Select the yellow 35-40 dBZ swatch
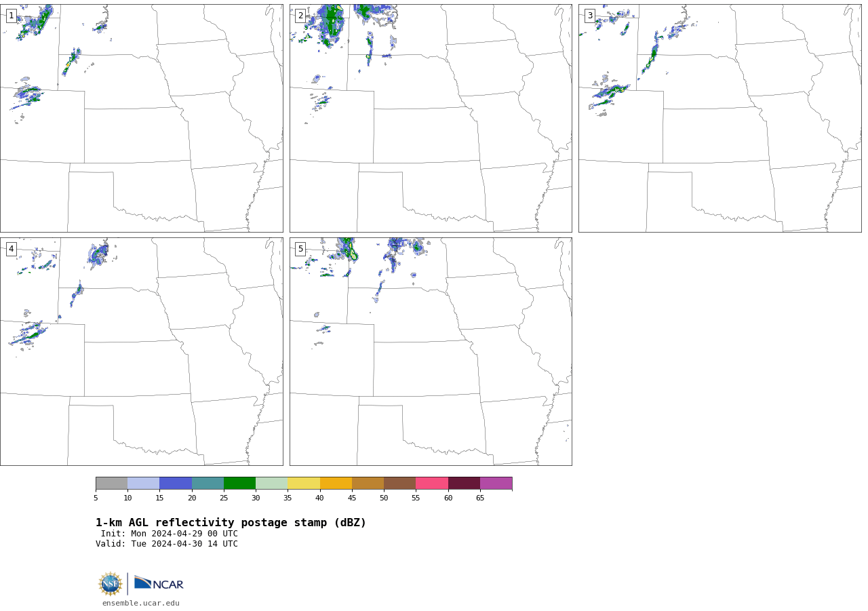 [304, 484]
